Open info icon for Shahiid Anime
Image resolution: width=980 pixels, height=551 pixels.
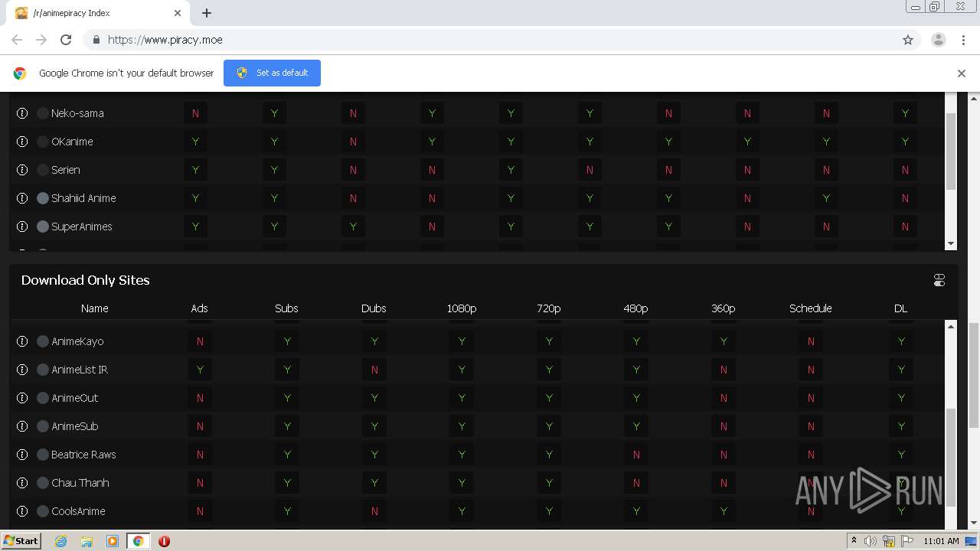(22, 198)
